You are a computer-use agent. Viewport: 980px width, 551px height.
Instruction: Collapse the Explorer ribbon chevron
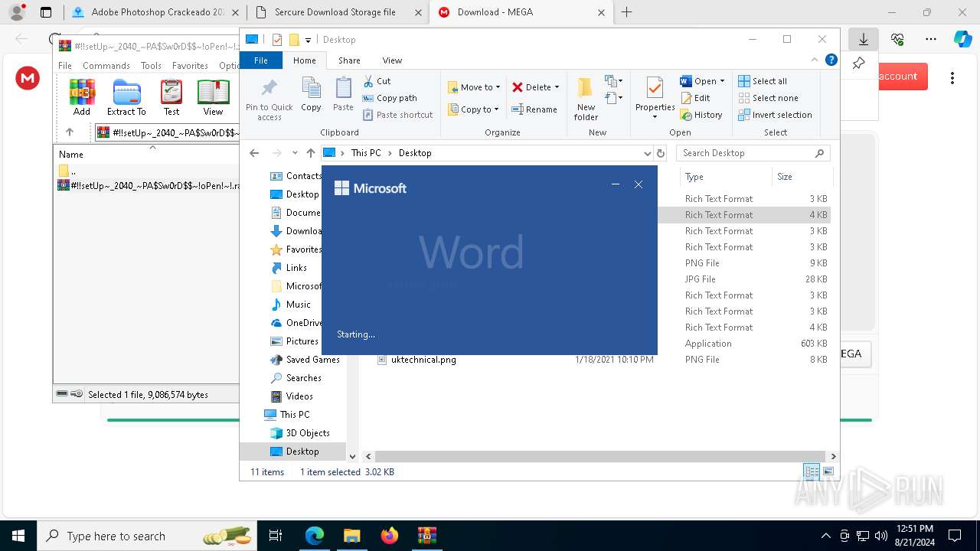pos(815,60)
